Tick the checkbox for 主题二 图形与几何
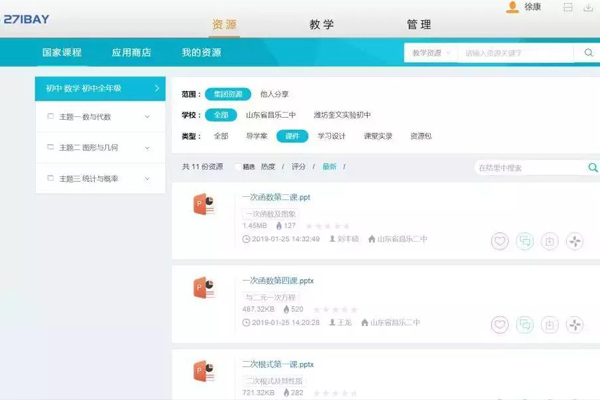 pyautogui.click(x=50, y=148)
